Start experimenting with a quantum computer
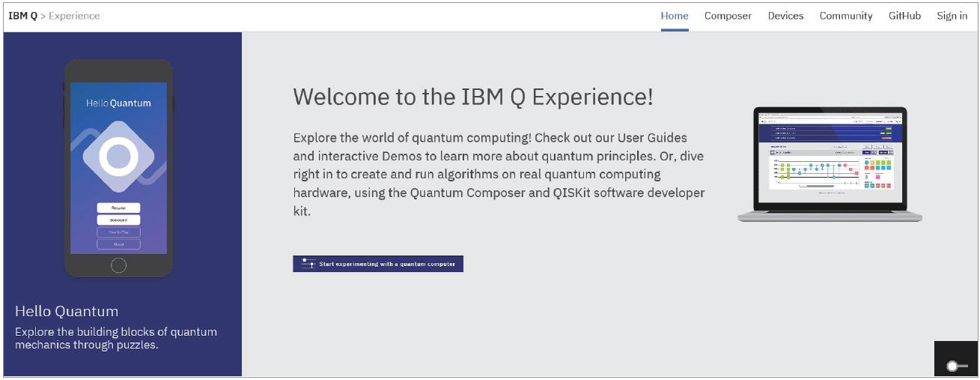 [x=378, y=264]
